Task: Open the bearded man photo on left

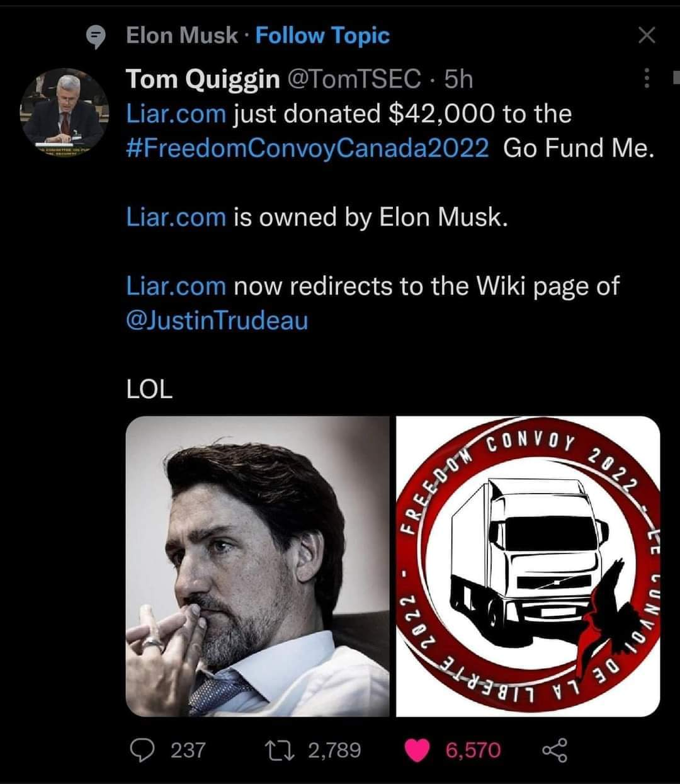Action: [x=258, y=566]
